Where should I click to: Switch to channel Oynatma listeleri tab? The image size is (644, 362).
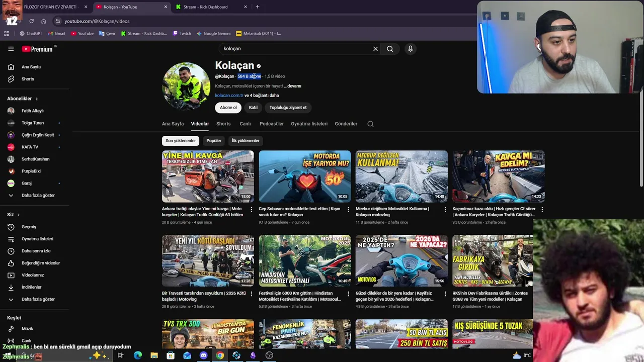point(309,124)
